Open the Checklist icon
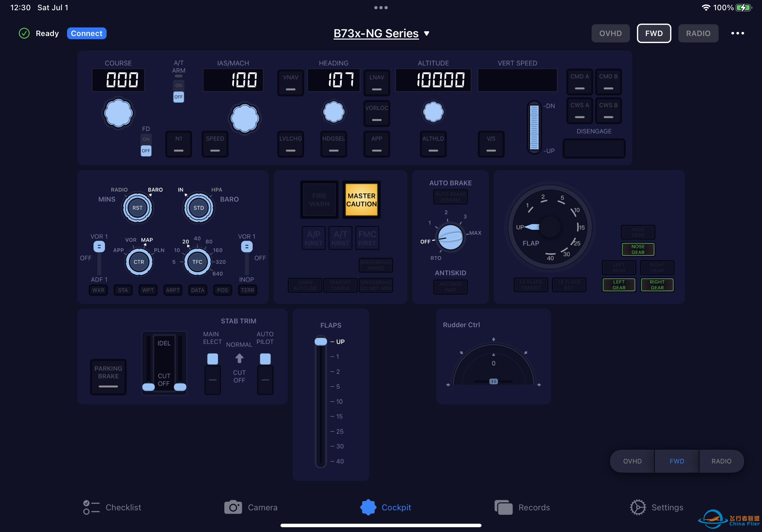 coord(91,507)
